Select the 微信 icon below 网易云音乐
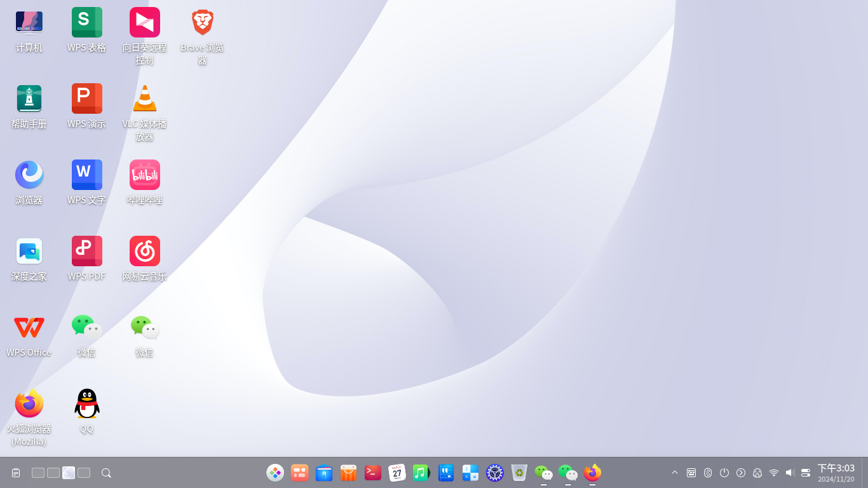This screenshot has width=868, height=488. (145, 327)
